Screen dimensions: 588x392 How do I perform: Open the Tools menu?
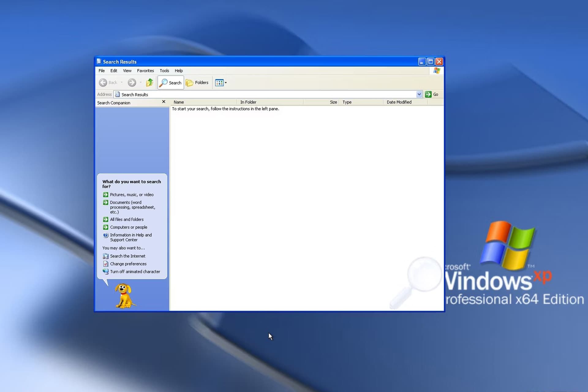164,71
